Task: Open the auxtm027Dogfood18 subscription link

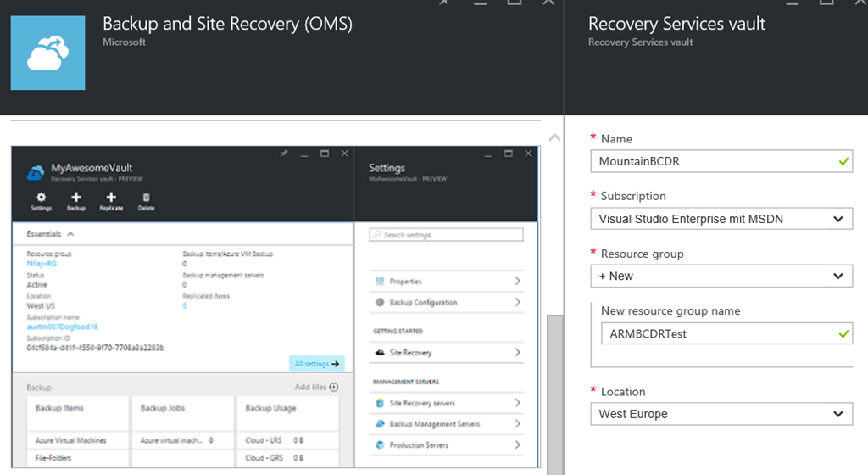Action: [x=62, y=327]
